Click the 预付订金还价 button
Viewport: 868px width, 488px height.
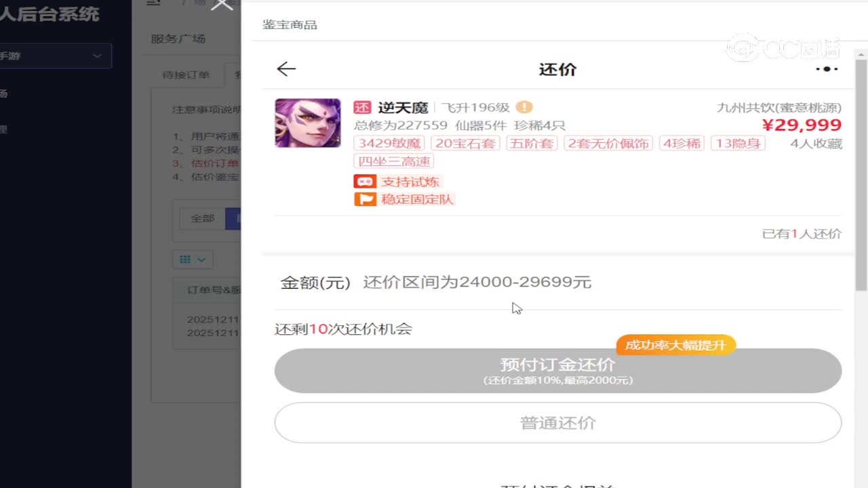[557, 371]
